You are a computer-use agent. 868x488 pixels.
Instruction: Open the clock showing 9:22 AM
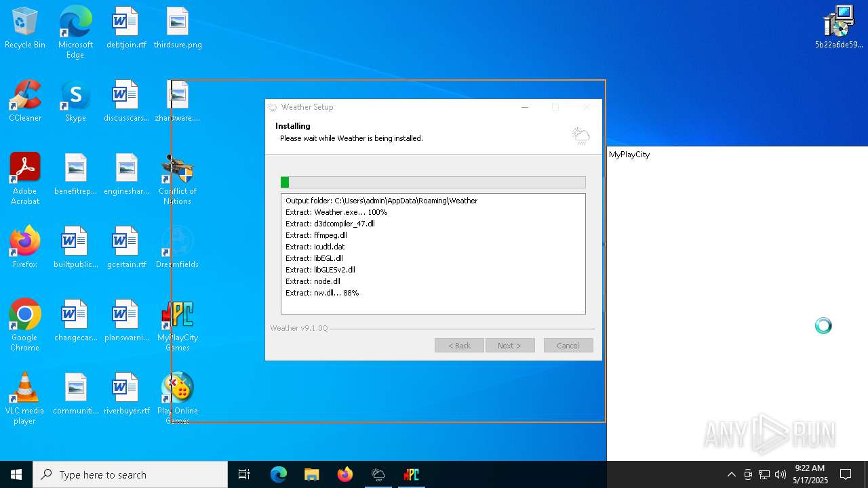(x=810, y=474)
